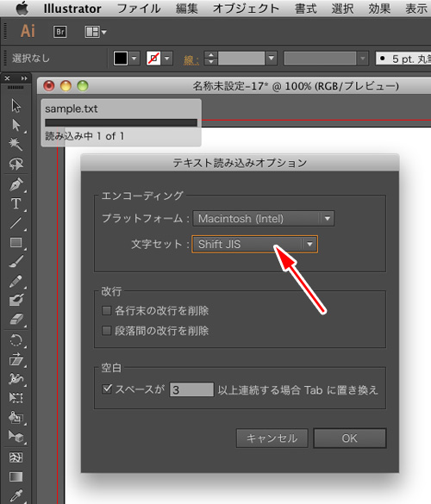
Task: Select the Width/Warp tool
Action: 16,378
